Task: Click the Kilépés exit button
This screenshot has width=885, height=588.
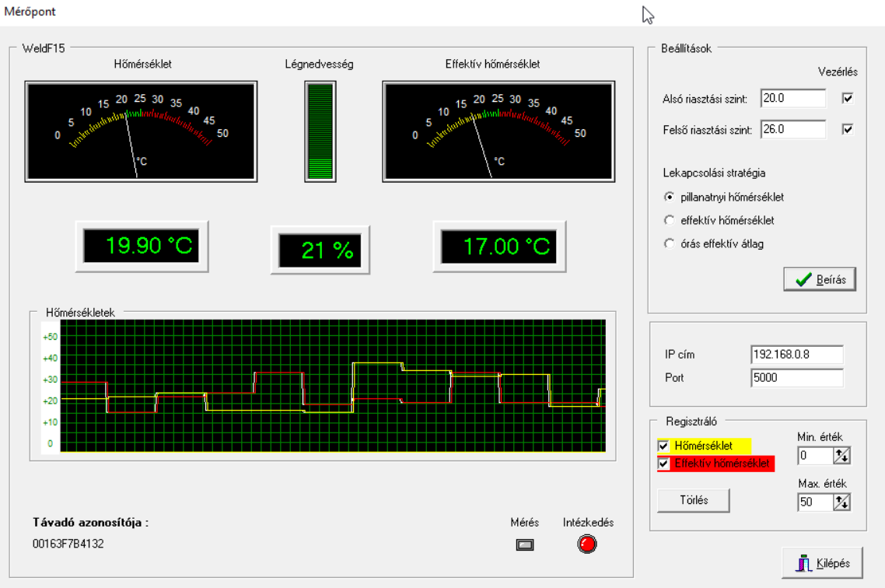Action: 822,562
